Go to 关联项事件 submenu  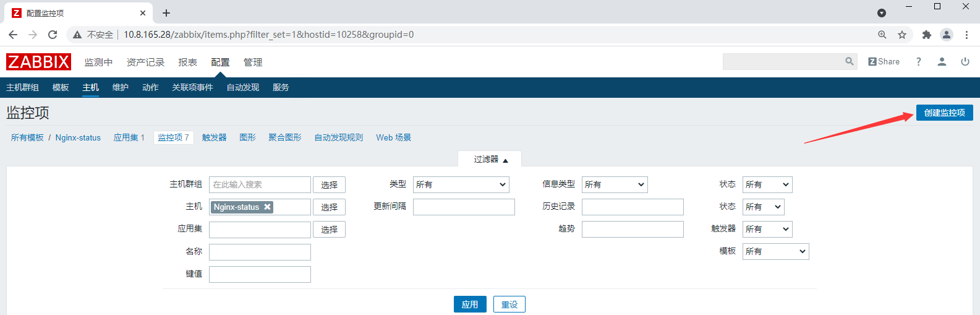tap(192, 87)
